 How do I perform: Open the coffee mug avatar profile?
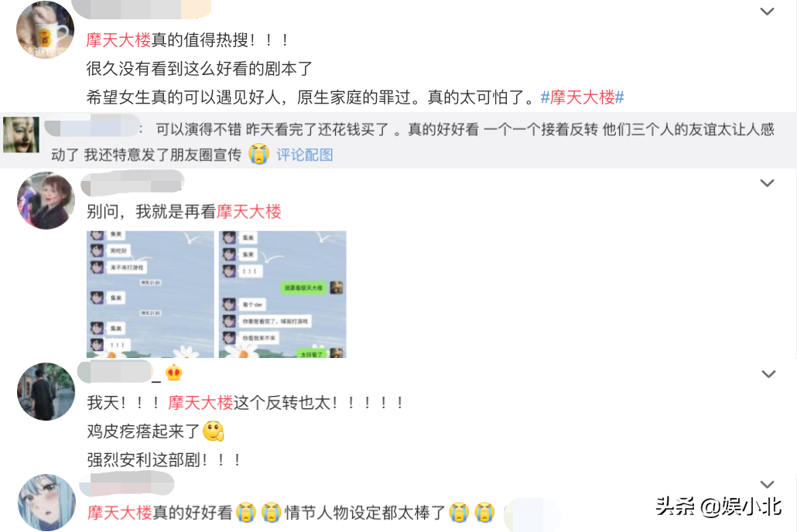click(45, 29)
